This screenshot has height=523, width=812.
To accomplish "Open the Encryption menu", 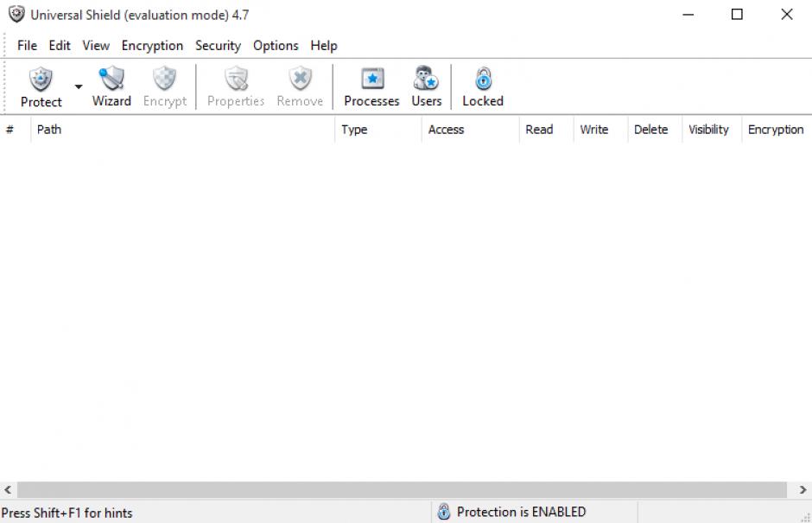I will pos(152,46).
